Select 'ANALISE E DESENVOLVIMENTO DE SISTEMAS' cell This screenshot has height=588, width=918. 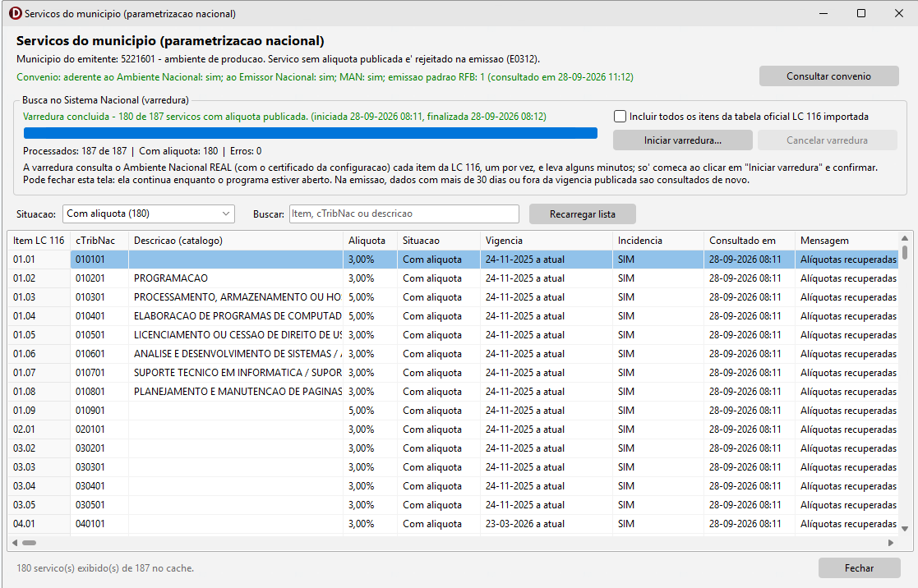(x=236, y=353)
